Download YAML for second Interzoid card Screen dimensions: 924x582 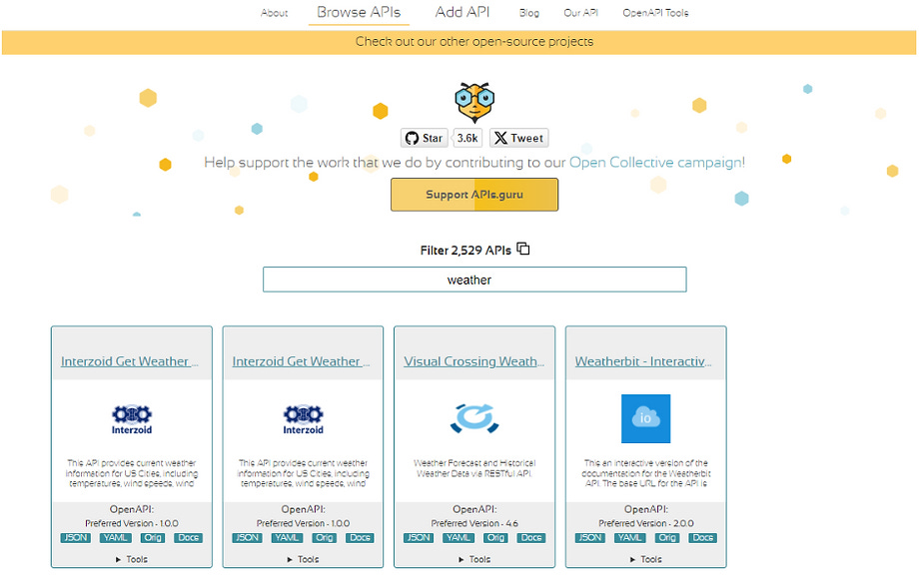click(x=287, y=538)
